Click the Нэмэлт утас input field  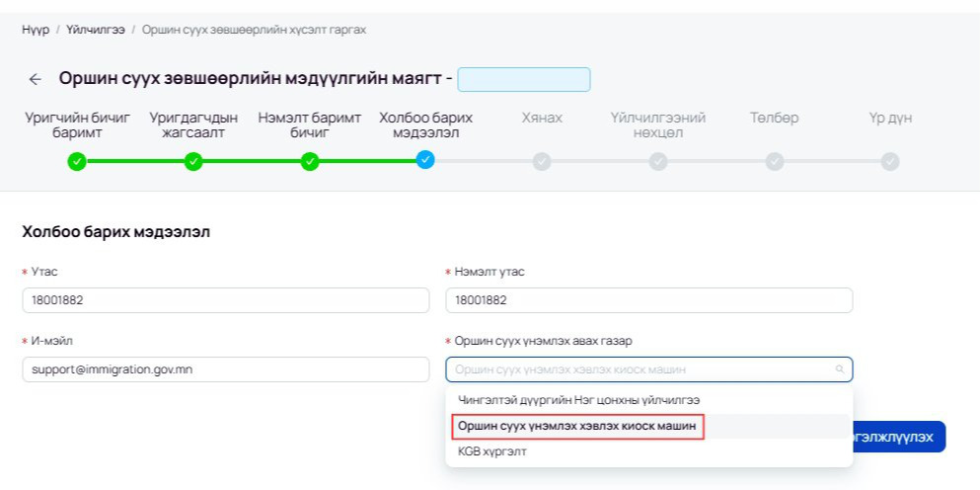coord(648,300)
